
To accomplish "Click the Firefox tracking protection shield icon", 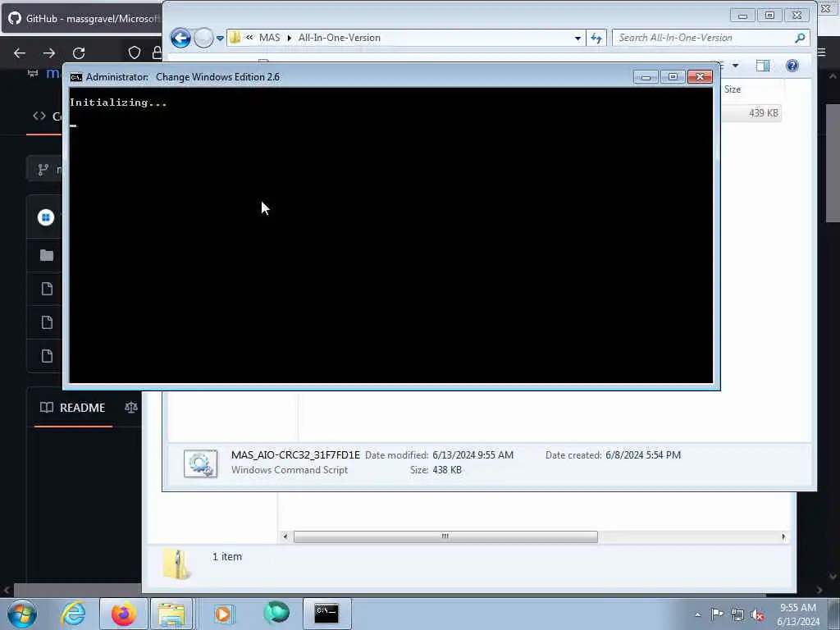I will point(135,52).
